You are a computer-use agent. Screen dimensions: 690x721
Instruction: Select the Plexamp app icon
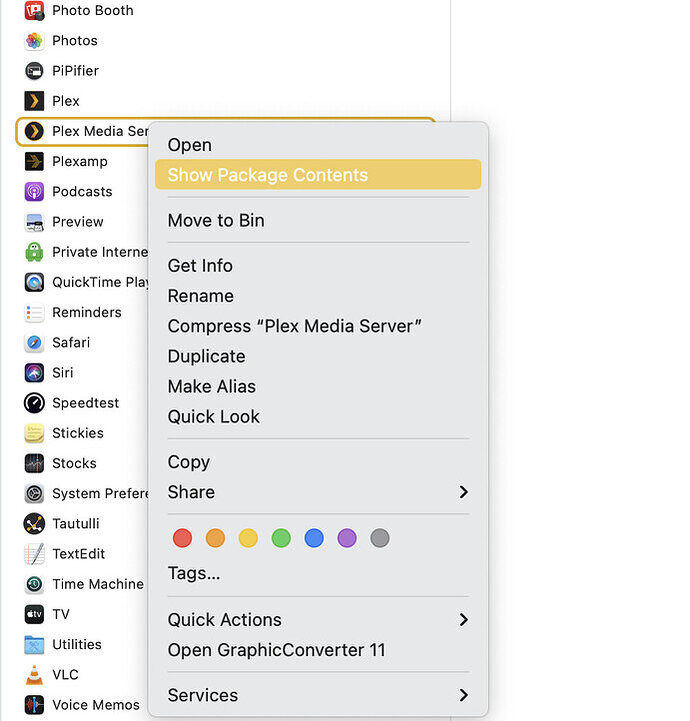click(x=34, y=161)
